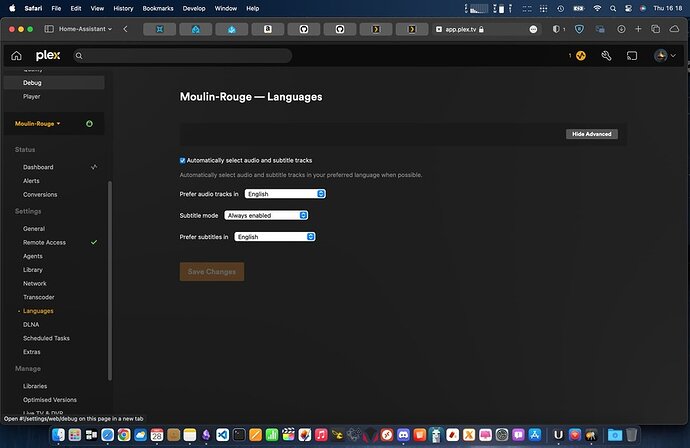The height and width of the screenshot is (448, 690).
Task: Open the Apple menu
Action: [12, 8]
